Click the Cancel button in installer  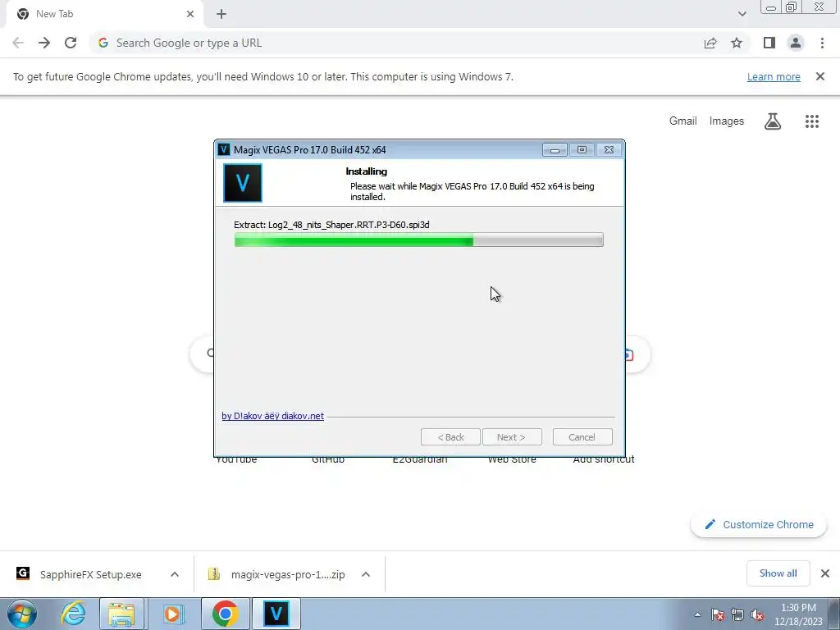pos(582,437)
